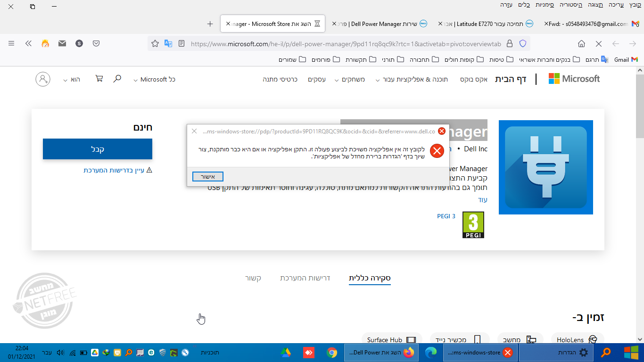Open the Gmail bookmark
Image resolution: width=644 pixels, height=362 pixels.
pyautogui.click(x=626, y=59)
